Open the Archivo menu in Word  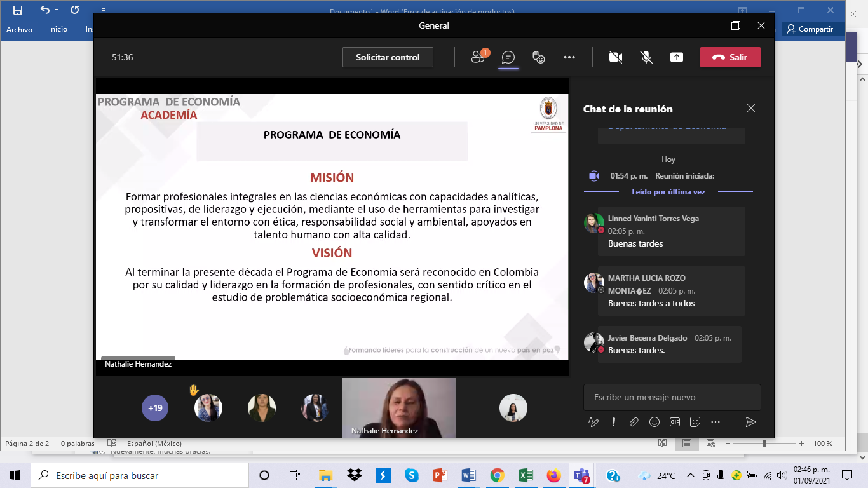tap(19, 30)
